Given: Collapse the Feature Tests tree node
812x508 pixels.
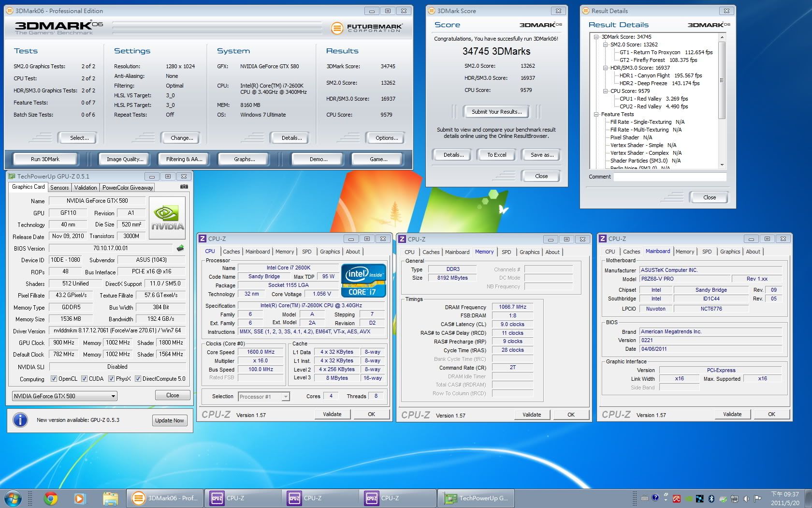Looking at the screenshot, I should click(x=596, y=114).
